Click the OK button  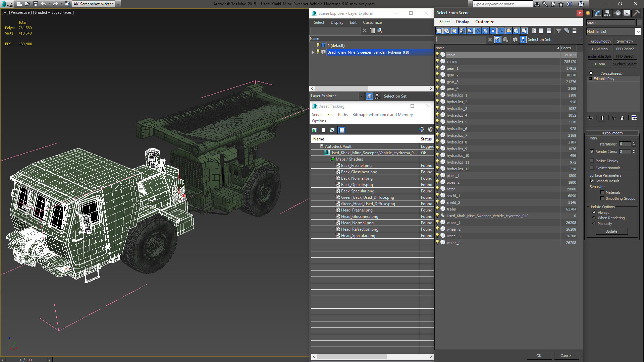click(539, 356)
